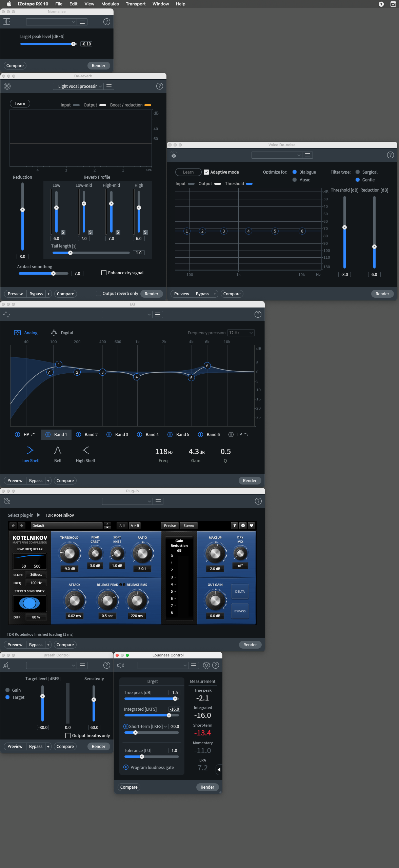Enable Enhance dry signal checkbox
The width and height of the screenshot is (399, 868).
[x=104, y=273]
